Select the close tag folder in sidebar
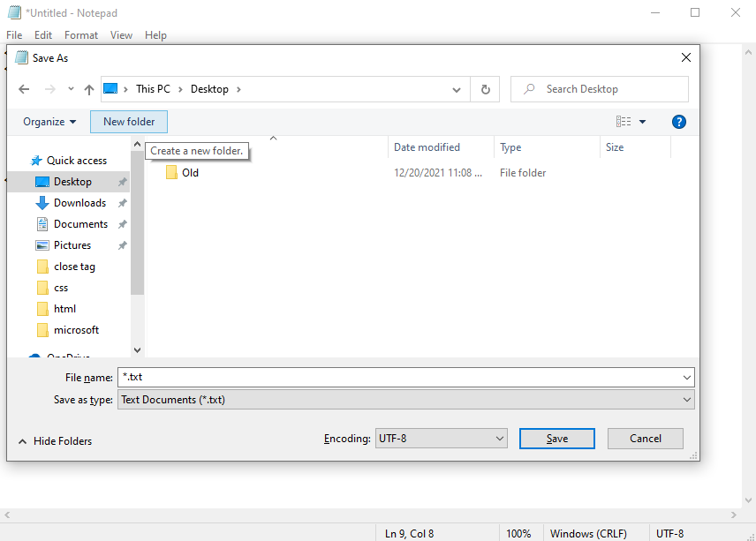Image resolution: width=756 pixels, height=541 pixels. pyautogui.click(x=69, y=267)
